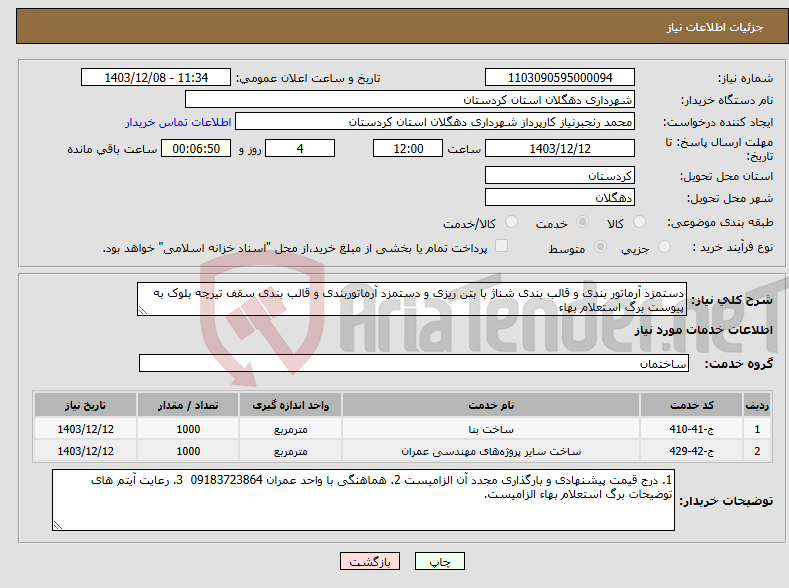The height and width of the screenshot is (588, 789).
Task: Click the شرح کلی نیاز description textarea
Action: tap(412, 299)
